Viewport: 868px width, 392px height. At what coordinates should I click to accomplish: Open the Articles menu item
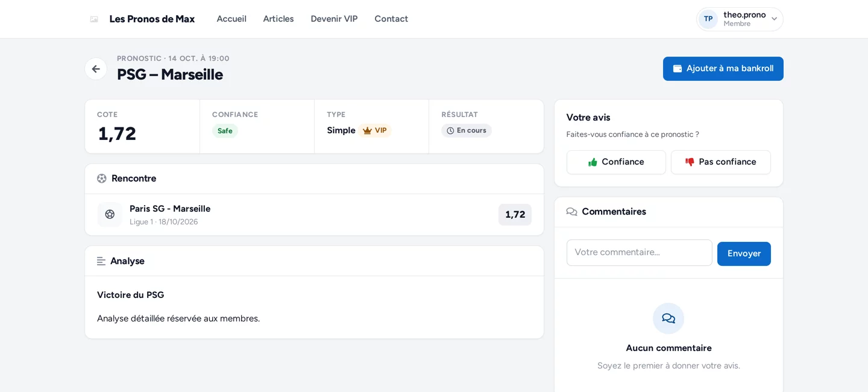[x=278, y=19]
